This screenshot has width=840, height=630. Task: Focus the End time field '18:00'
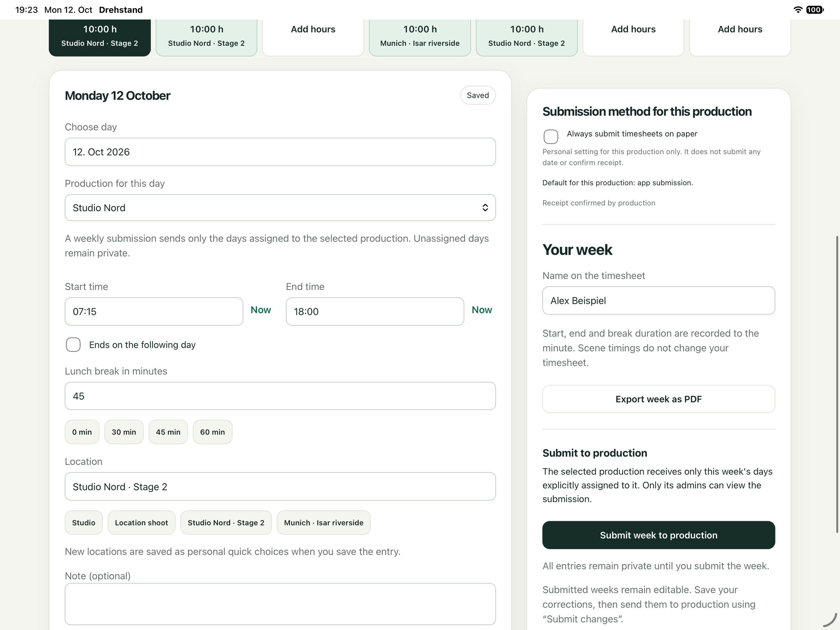click(x=375, y=311)
